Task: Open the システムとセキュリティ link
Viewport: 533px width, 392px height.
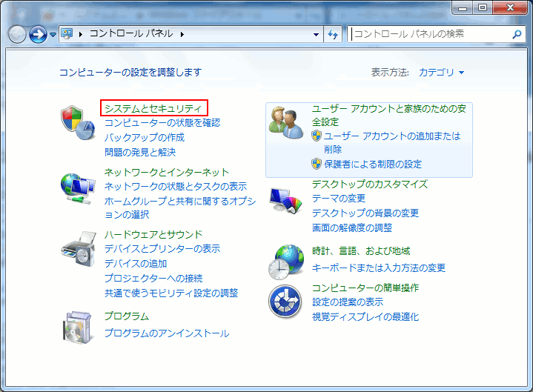Action: tap(153, 108)
